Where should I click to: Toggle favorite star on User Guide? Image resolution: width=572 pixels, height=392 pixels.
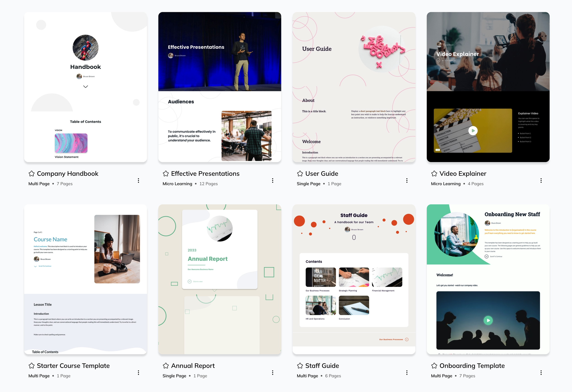(x=300, y=174)
